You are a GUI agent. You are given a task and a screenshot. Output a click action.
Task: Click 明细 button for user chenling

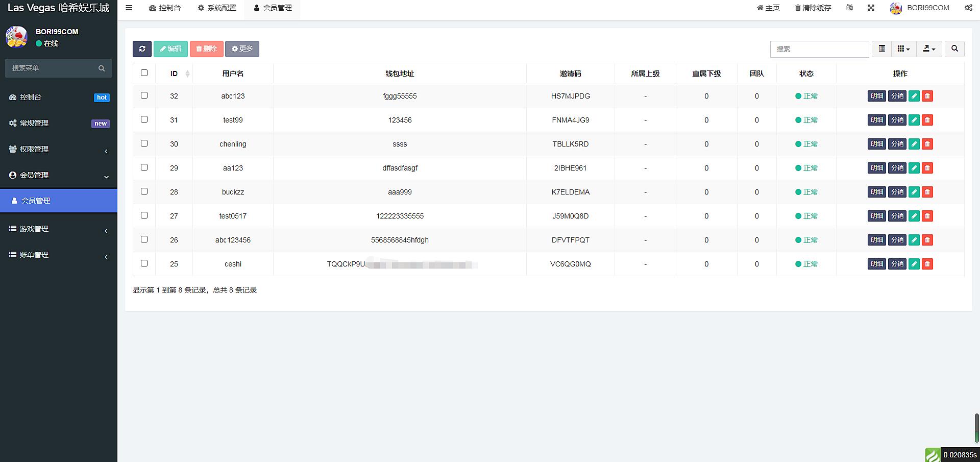tap(876, 144)
